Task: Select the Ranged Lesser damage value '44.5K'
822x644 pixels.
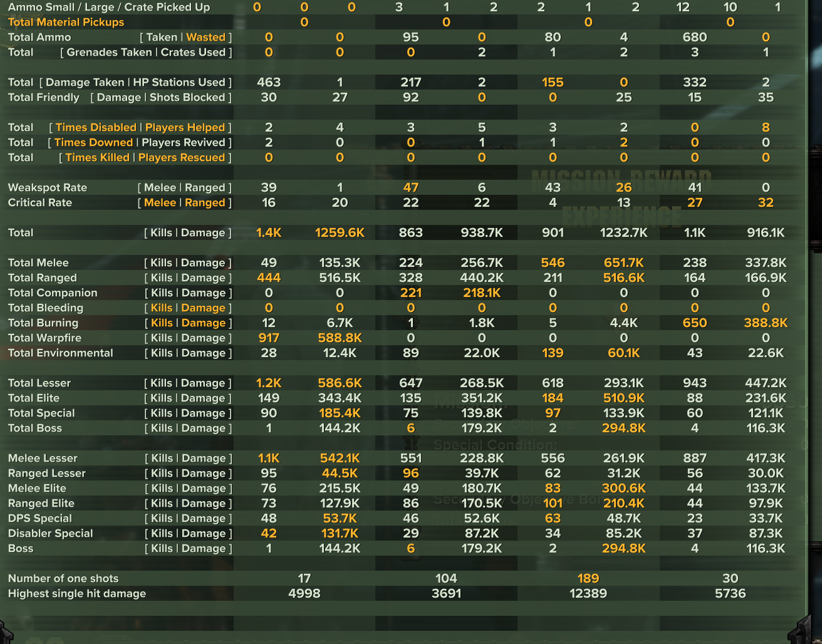Action: (340, 473)
